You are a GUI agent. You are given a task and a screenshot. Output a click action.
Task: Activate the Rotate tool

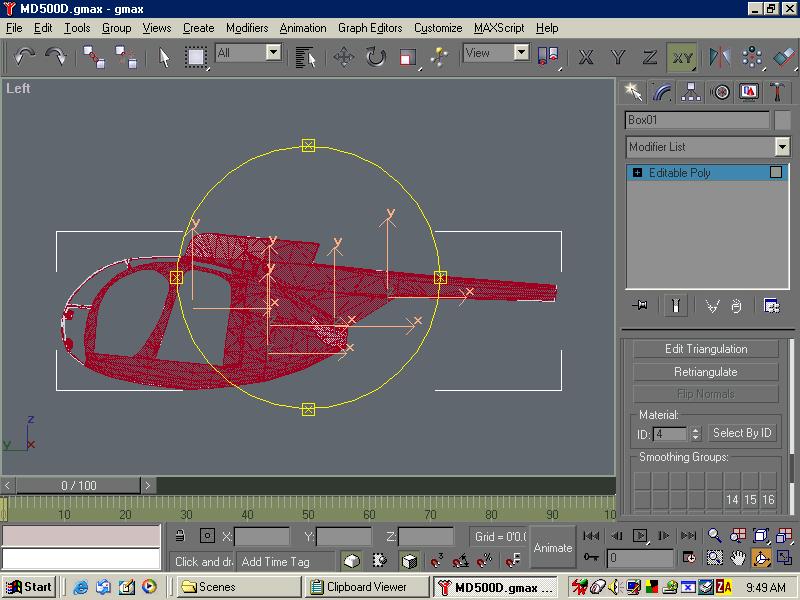[x=375, y=57]
